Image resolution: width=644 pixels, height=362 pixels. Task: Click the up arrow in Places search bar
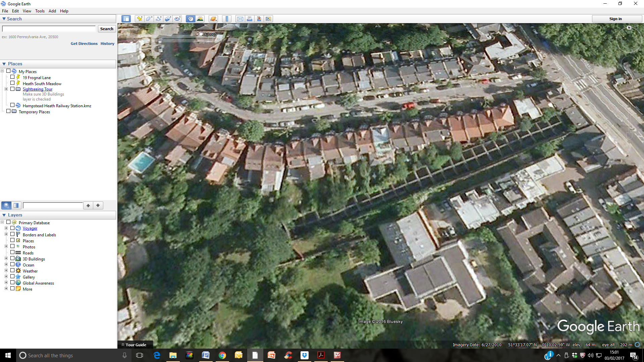pyautogui.click(x=88, y=205)
